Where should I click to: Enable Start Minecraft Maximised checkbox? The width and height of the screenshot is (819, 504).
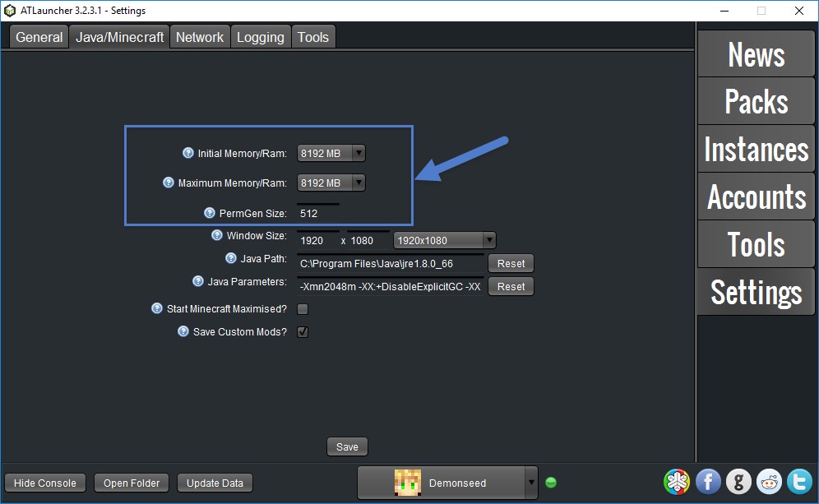[x=303, y=309]
